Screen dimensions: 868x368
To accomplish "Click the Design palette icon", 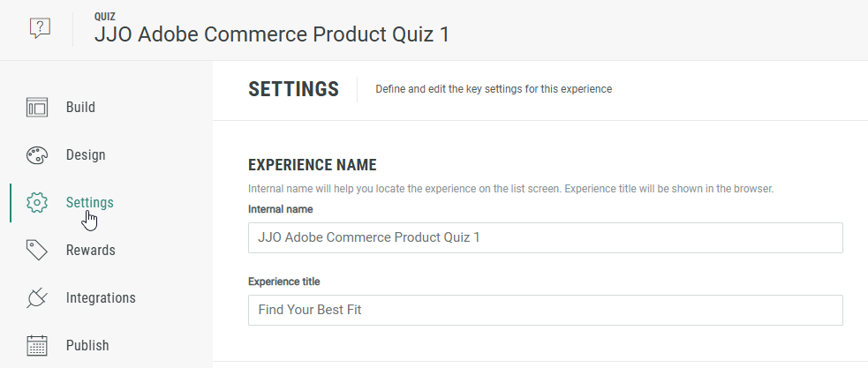I will 36,155.
